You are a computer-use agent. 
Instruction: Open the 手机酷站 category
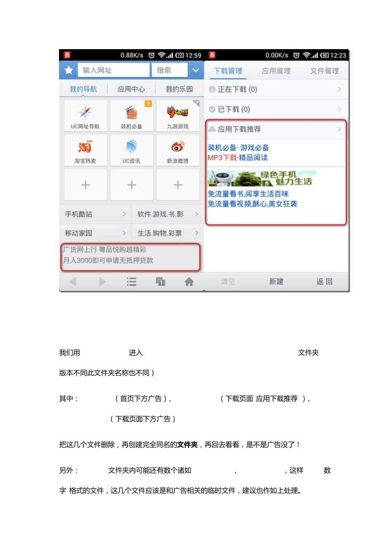pos(95,214)
